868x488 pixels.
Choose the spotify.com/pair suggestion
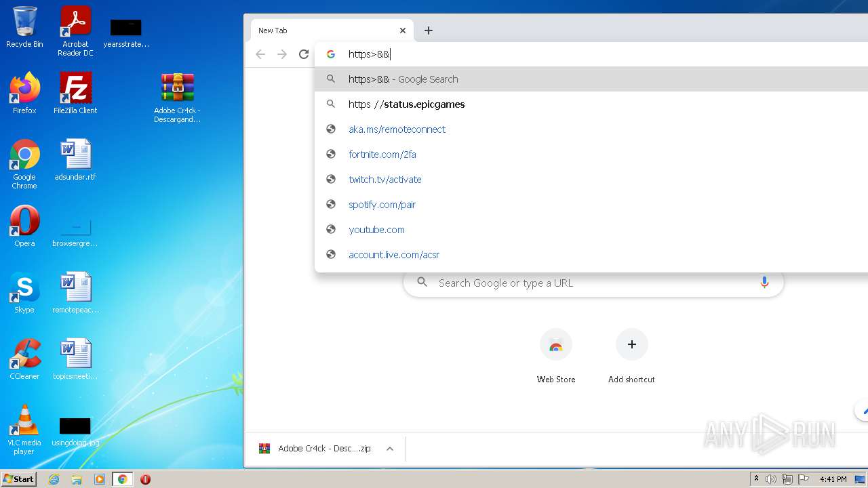pyautogui.click(x=591, y=205)
